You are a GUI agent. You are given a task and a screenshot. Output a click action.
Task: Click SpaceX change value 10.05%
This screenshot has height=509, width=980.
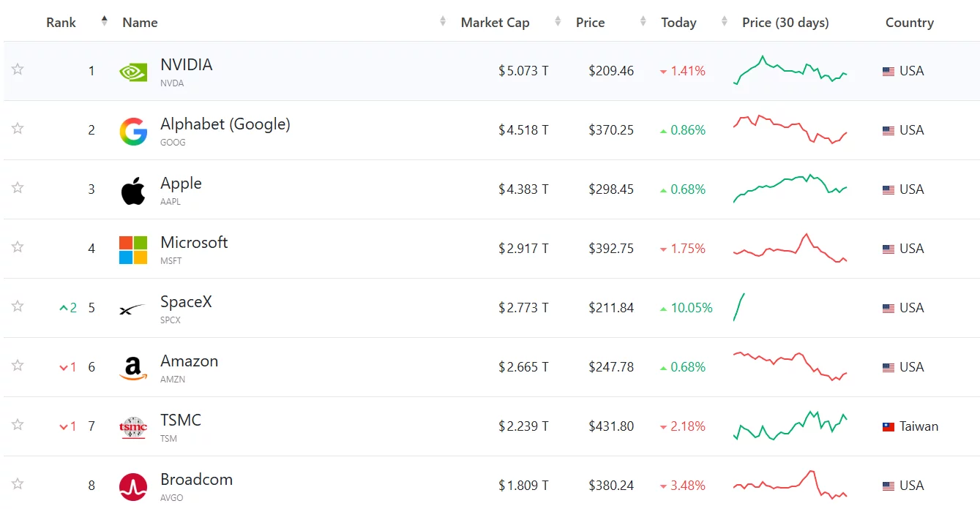click(x=692, y=308)
